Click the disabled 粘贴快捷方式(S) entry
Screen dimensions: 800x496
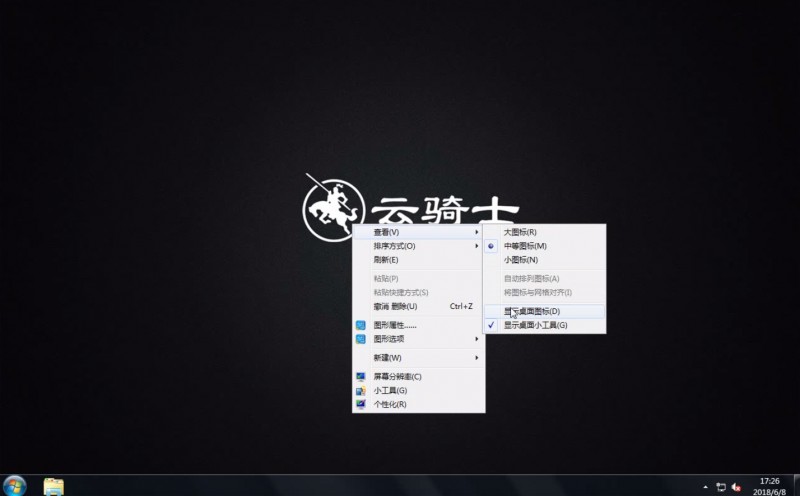click(418, 292)
